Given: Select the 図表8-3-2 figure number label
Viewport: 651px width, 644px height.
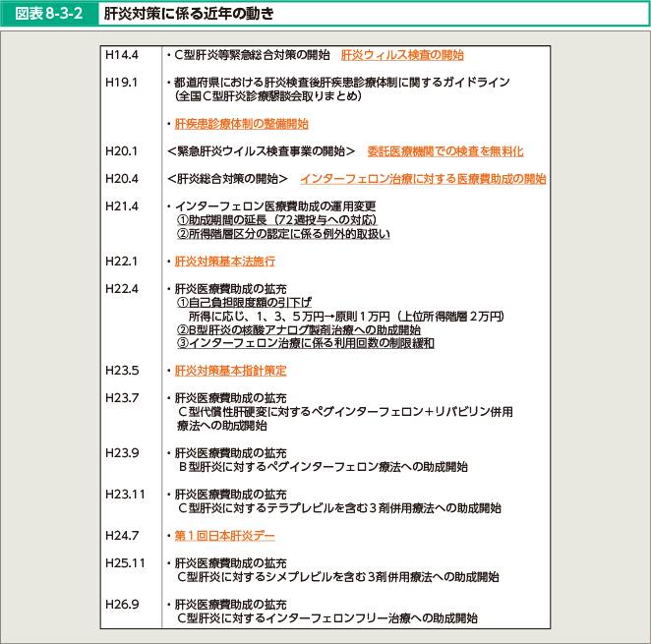Looking at the screenshot, I should coord(47,14).
